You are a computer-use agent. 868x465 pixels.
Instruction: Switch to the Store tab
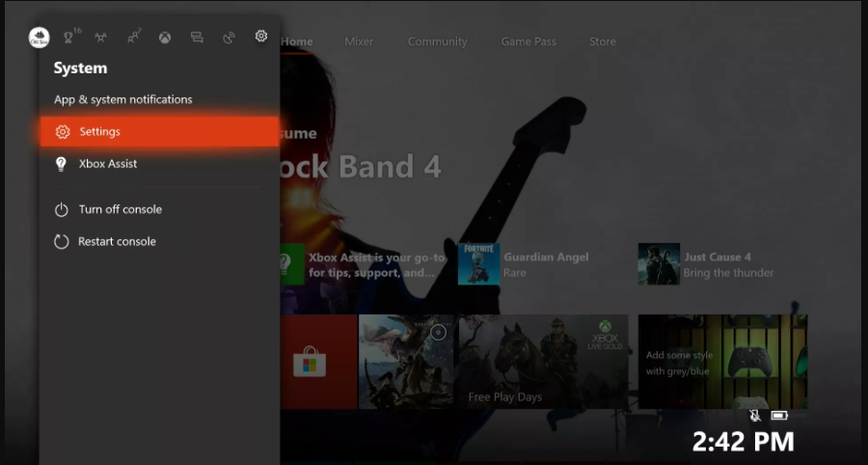tap(602, 41)
